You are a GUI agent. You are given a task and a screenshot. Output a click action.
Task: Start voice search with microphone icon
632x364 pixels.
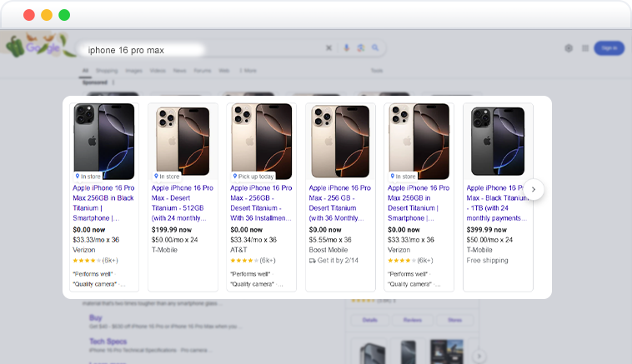pos(346,48)
